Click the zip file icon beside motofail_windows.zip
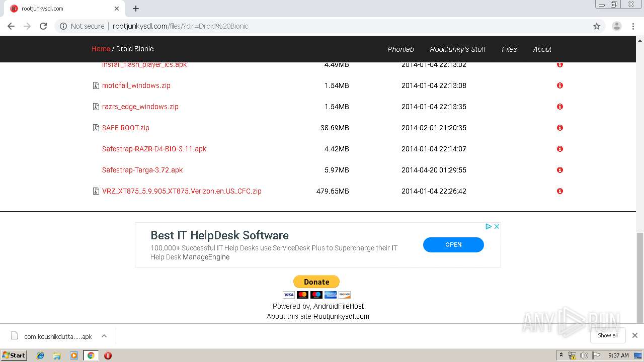644x362 pixels. pyautogui.click(x=96, y=85)
